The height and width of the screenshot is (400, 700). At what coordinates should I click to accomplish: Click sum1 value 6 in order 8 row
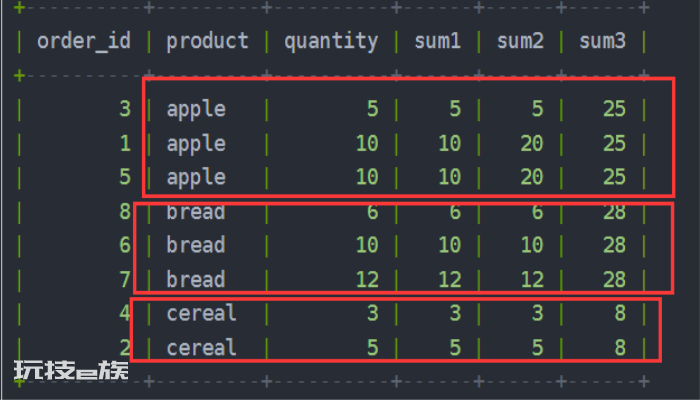(x=455, y=212)
